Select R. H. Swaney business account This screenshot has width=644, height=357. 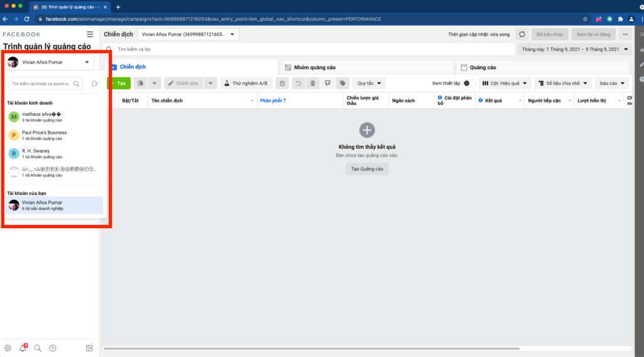[x=54, y=153]
